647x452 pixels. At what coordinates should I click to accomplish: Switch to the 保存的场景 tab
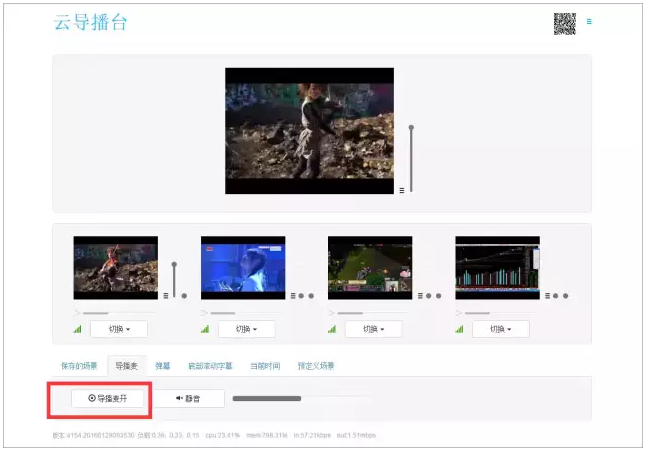point(79,366)
